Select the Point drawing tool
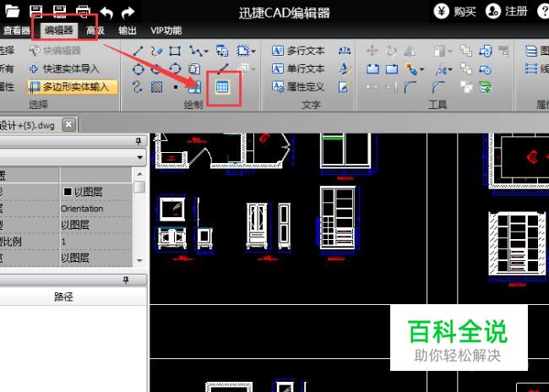 pos(176,87)
